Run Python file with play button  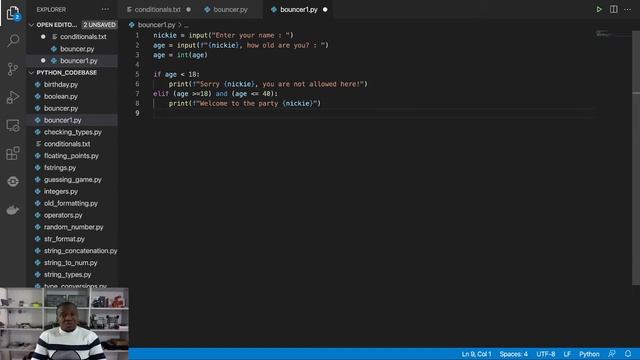[x=599, y=9]
